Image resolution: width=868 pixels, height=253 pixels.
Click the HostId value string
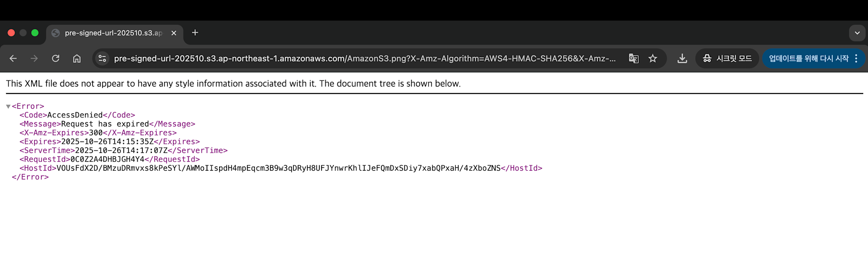click(x=278, y=168)
